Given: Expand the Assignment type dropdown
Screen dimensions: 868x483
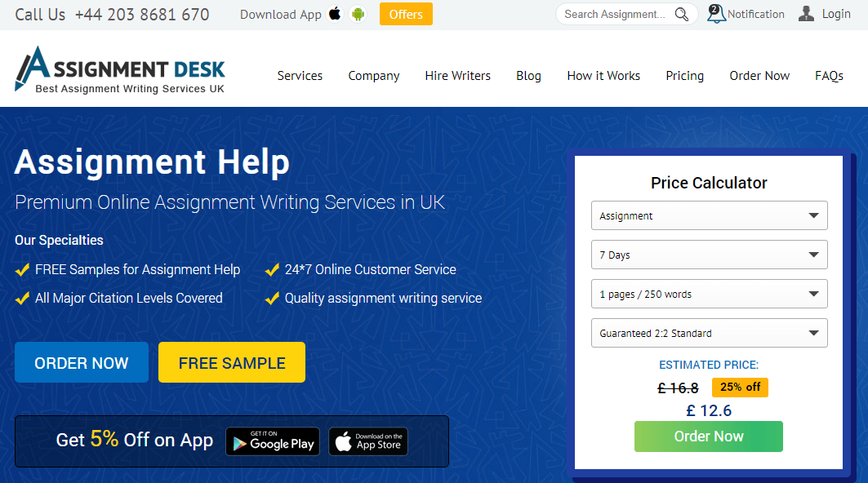Looking at the screenshot, I should pos(709,215).
